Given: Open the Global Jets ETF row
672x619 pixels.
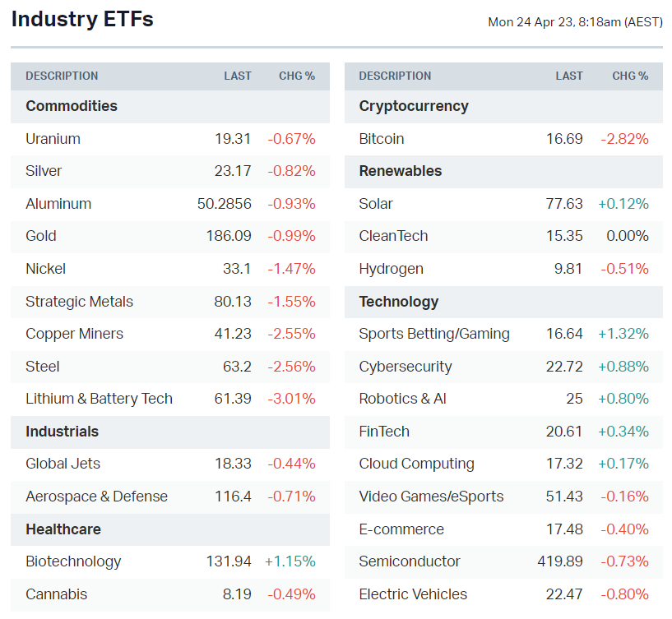Looking at the screenshot, I should click(63, 464).
